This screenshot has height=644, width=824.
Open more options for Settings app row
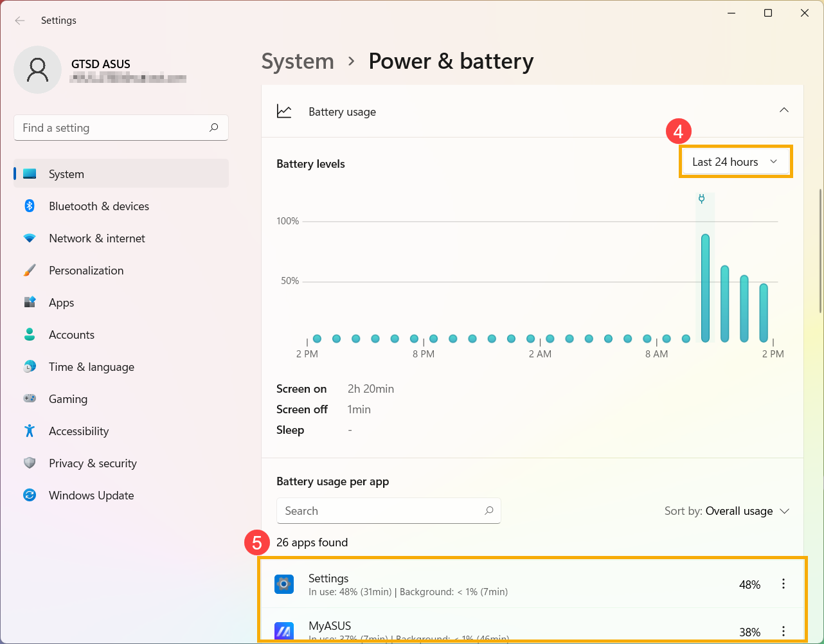[x=783, y=584]
